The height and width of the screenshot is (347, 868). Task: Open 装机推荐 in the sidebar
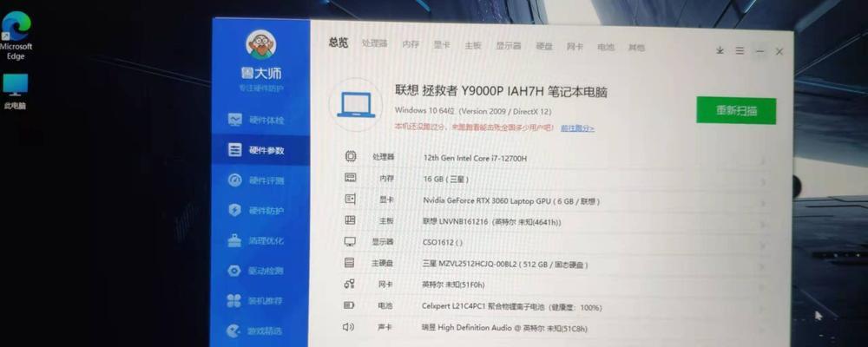pos(256,300)
